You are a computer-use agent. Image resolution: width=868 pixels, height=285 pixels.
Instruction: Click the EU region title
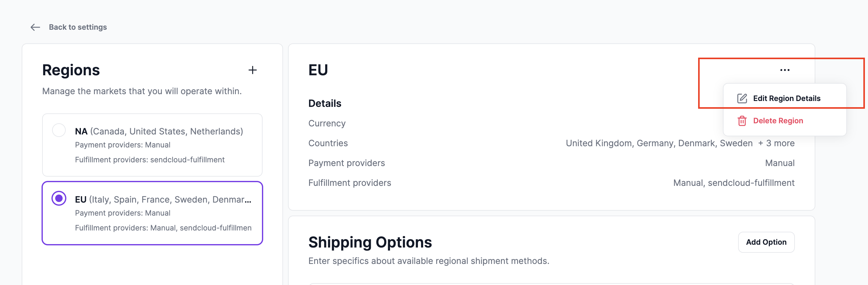[318, 70]
